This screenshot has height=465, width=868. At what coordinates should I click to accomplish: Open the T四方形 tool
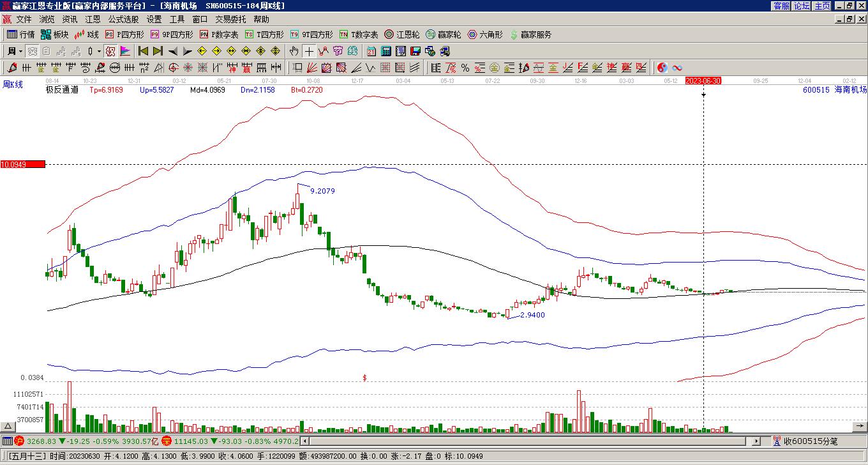[264, 34]
